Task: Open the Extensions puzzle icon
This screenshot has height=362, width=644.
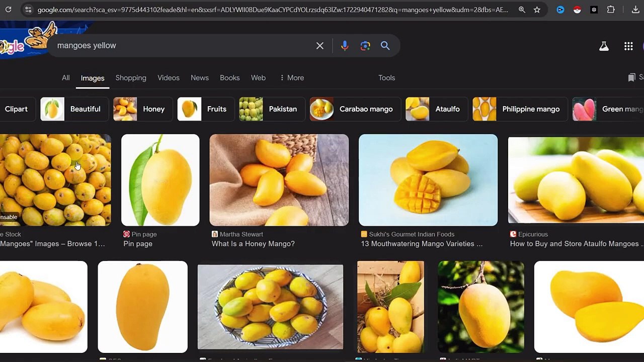Action: pyautogui.click(x=611, y=10)
